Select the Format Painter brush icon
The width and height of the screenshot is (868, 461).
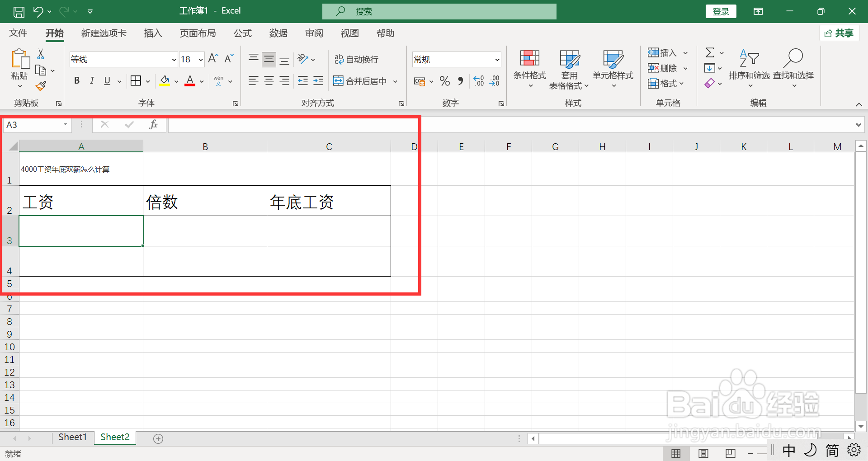click(41, 86)
